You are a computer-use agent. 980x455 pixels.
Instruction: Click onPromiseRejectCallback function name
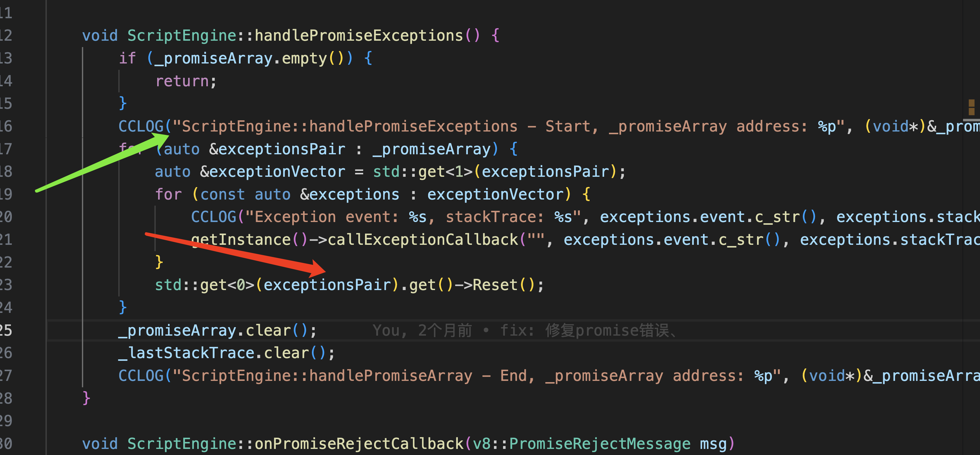[358, 444]
